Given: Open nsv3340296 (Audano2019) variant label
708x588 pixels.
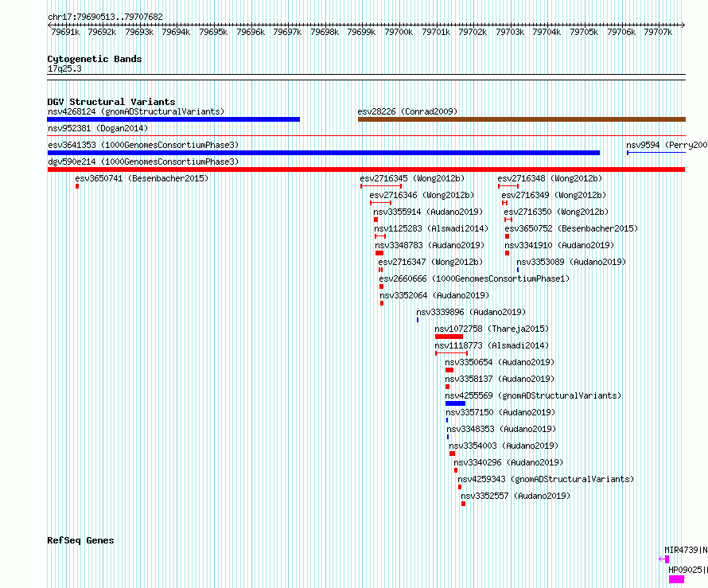Looking at the screenshot, I should 508,462.
